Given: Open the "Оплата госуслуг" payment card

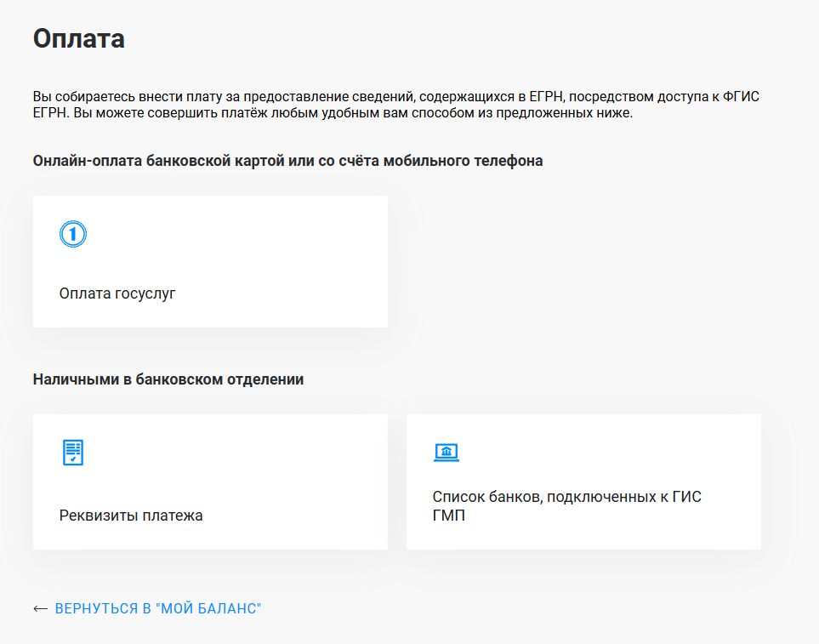Looking at the screenshot, I should click(210, 262).
